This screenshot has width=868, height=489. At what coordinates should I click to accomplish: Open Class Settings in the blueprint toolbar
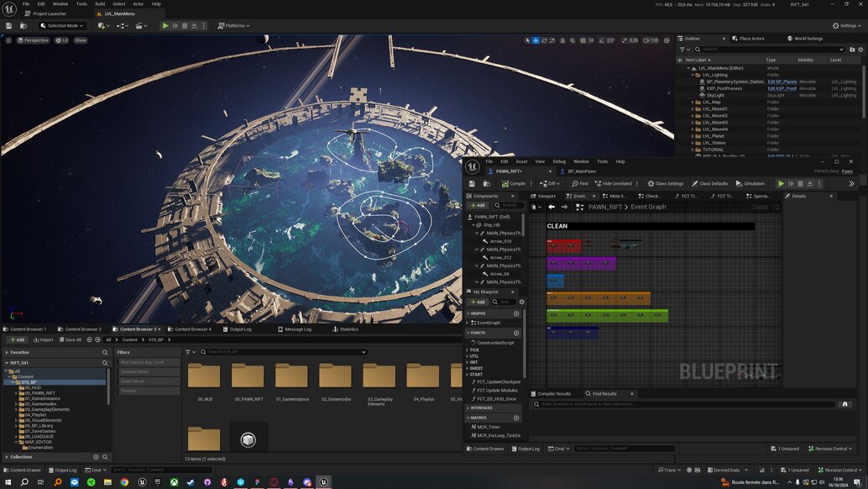coord(665,183)
